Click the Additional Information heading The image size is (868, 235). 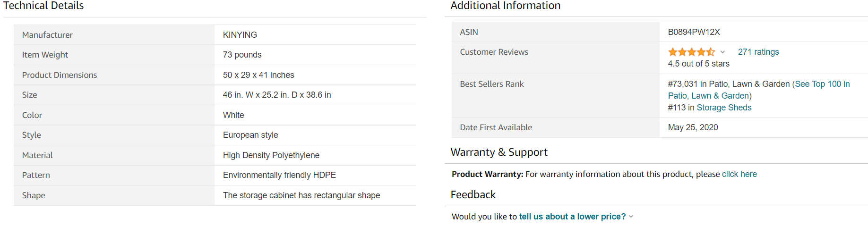[x=506, y=6]
